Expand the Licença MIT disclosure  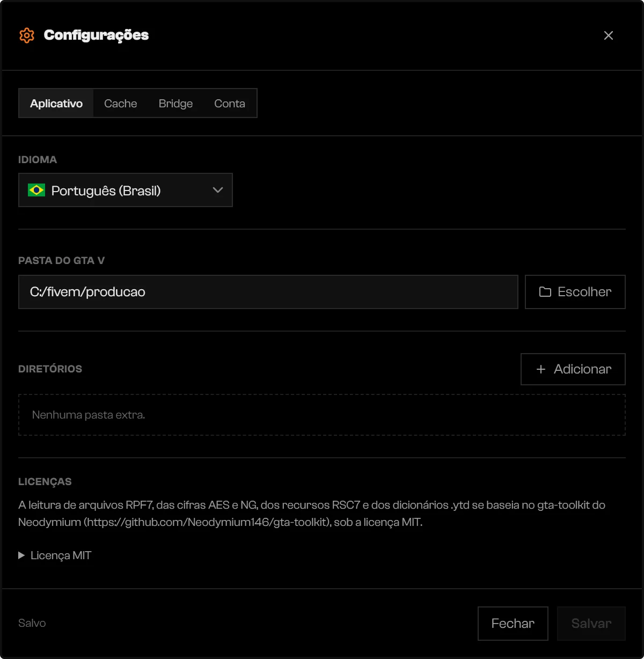click(x=55, y=555)
